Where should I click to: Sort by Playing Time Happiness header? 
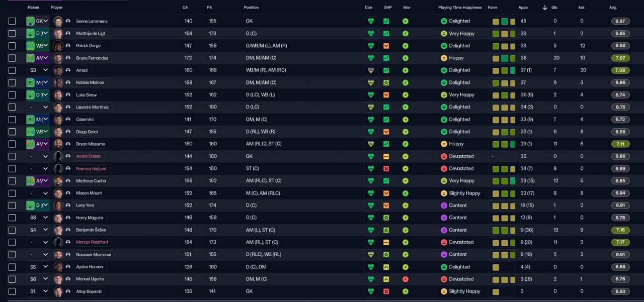coord(460,8)
